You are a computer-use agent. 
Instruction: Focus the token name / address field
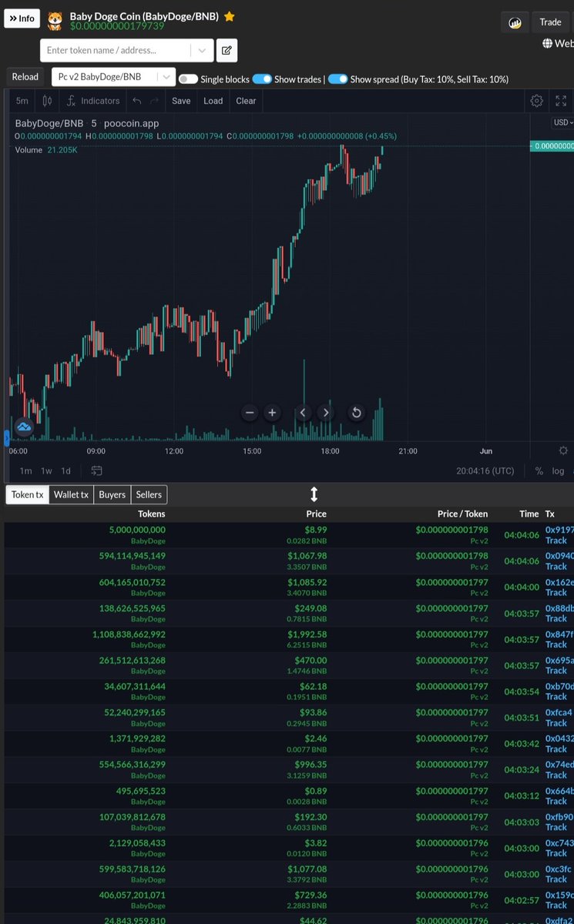[x=116, y=50]
